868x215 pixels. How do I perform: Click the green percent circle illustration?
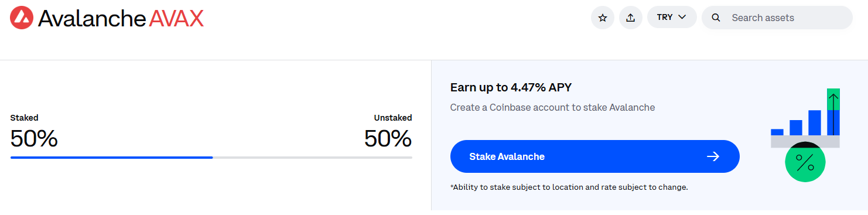[x=805, y=161]
